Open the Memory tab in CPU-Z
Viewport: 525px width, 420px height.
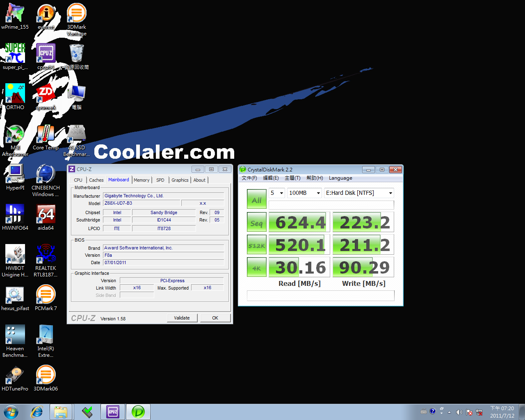(x=142, y=180)
